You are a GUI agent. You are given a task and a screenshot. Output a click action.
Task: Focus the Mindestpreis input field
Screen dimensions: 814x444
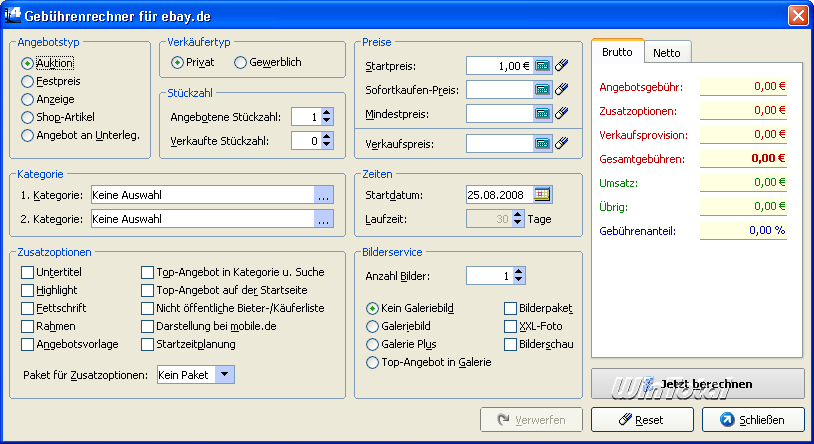pos(500,114)
